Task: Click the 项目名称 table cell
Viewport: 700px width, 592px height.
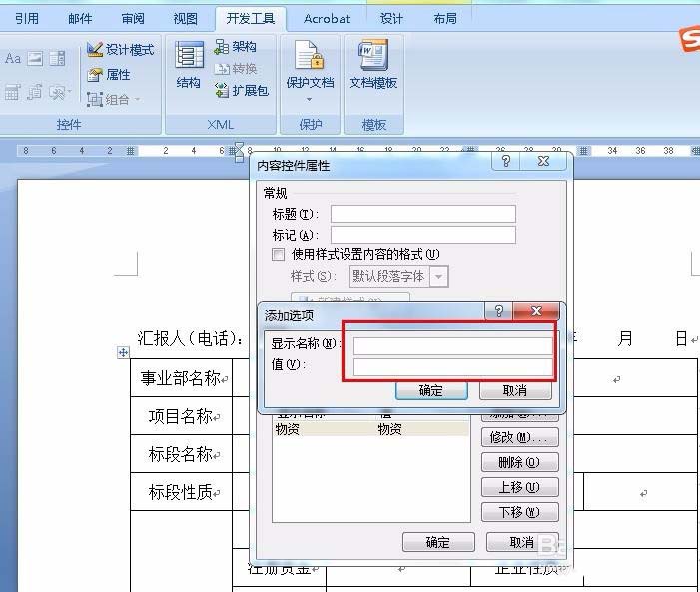Action: click(x=182, y=416)
